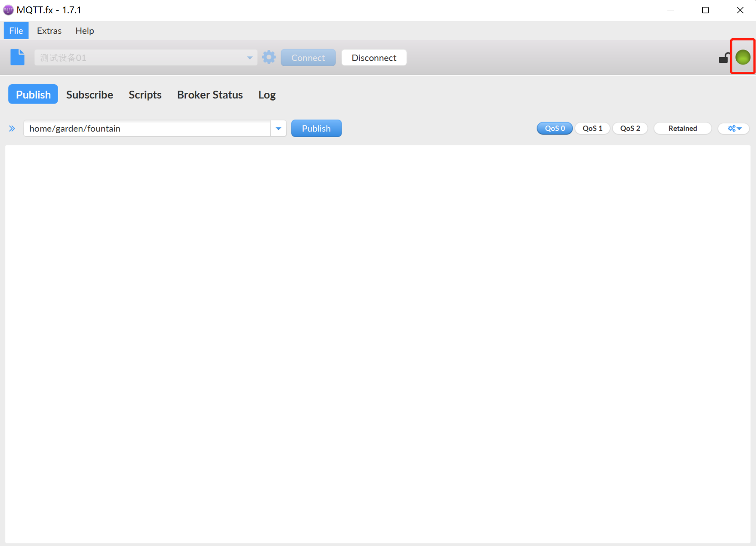Image resolution: width=756 pixels, height=546 pixels.
Task: Open the Help menu
Action: point(84,31)
